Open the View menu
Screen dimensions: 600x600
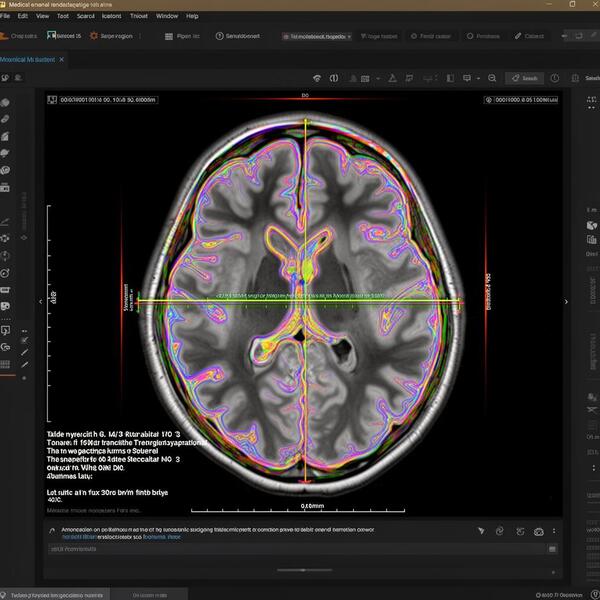click(x=42, y=16)
